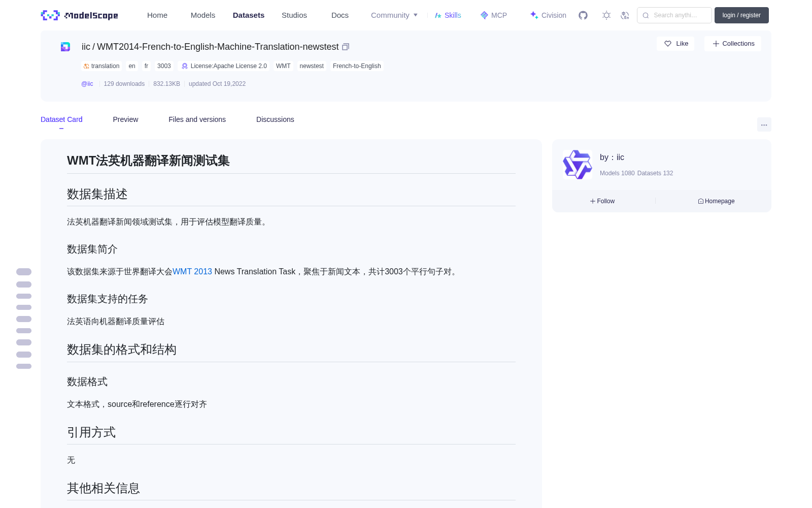Open MCP from the navigation
The image size is (812, 508).
tap(493, 15)
